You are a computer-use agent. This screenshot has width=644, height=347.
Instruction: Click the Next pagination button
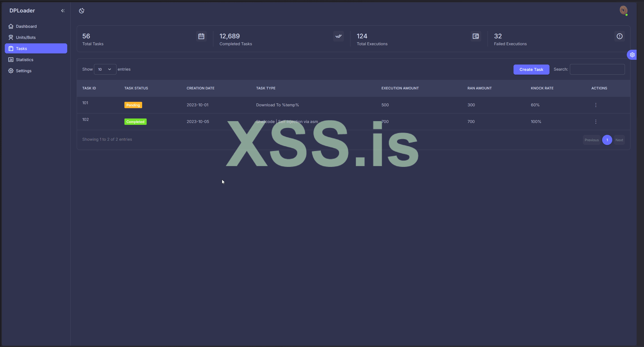click(619, 140)
